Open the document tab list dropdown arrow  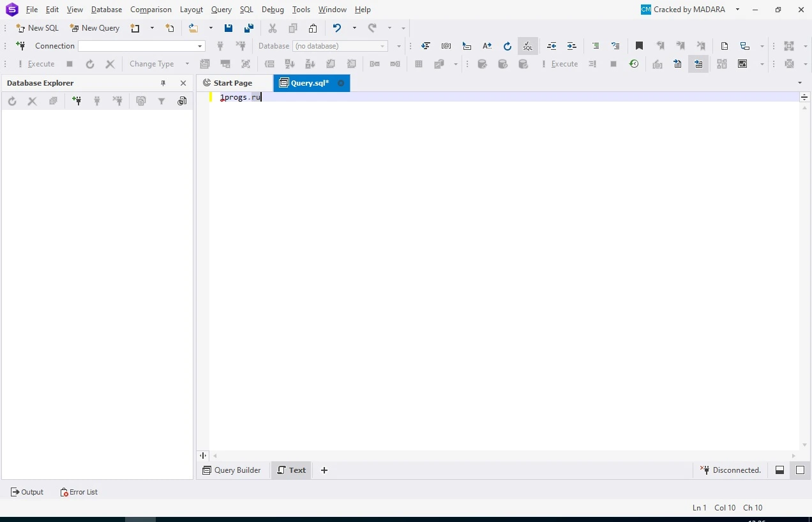[x=800, y=83]
